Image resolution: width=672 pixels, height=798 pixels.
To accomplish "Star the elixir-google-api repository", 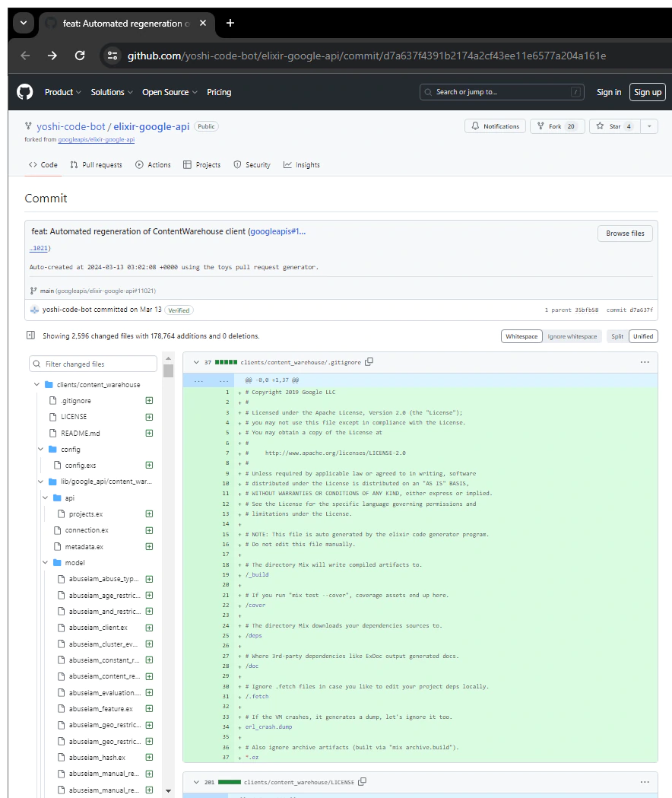I will click(x=614, y=126).
